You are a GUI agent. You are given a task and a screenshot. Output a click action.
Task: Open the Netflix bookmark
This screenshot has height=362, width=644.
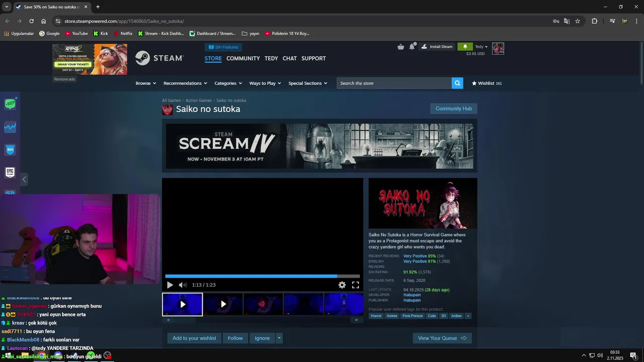tap(123, 34)
